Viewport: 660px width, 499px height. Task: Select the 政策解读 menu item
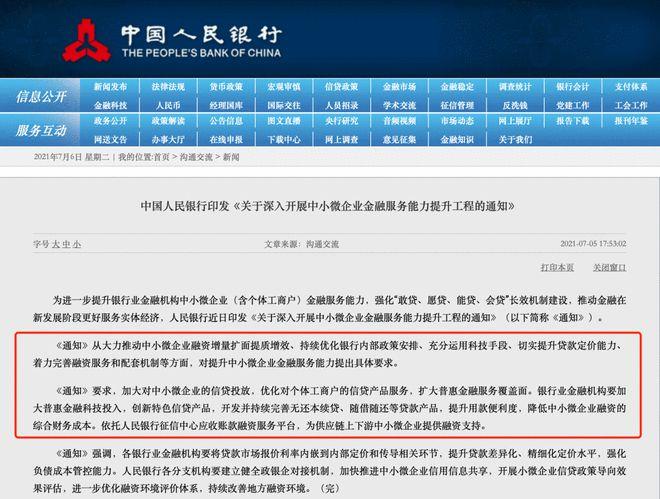click(168, 121)
